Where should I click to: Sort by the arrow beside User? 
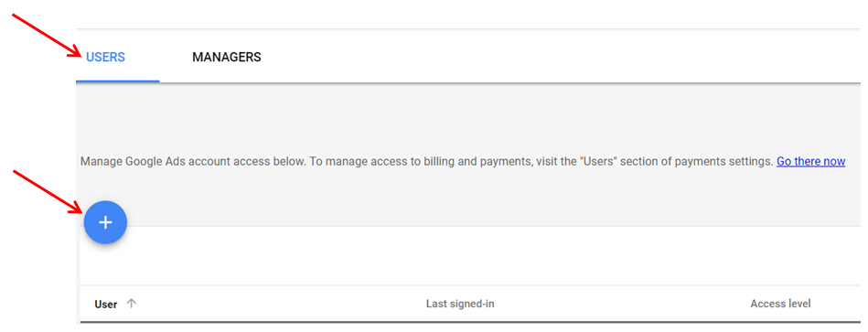[131, 304]
